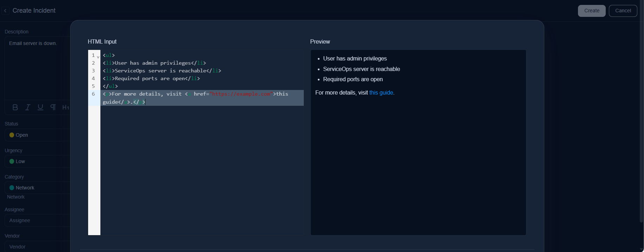
Task: Open the Urgency dropdown showing Low
Action: click(x=38, y=161)
